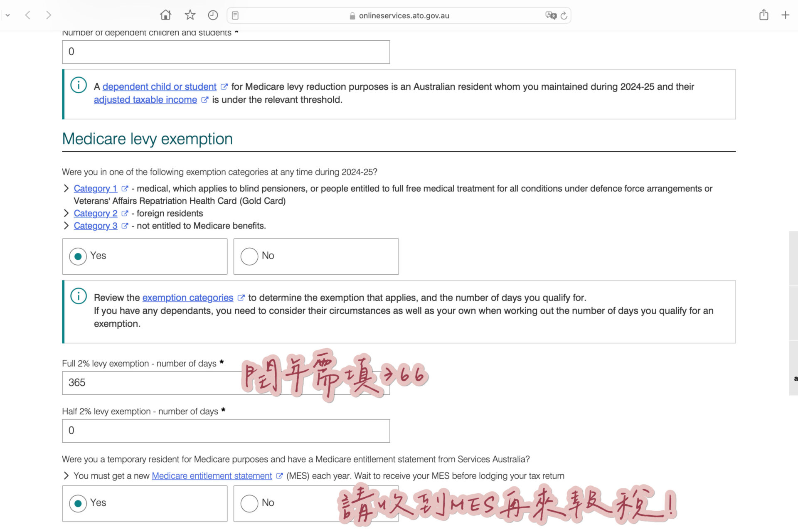
Task: Click the translate page icon
Action: click(x=550, y=15)
